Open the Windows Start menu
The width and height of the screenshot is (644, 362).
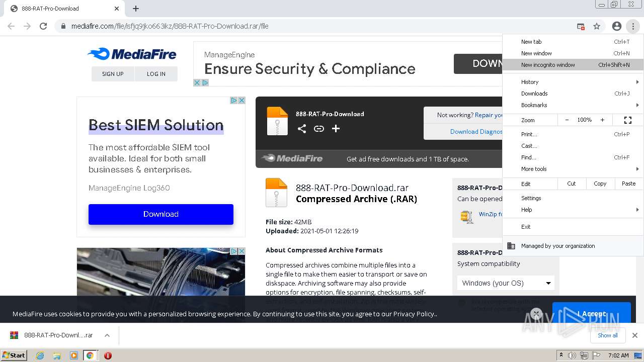coord(14,355)
